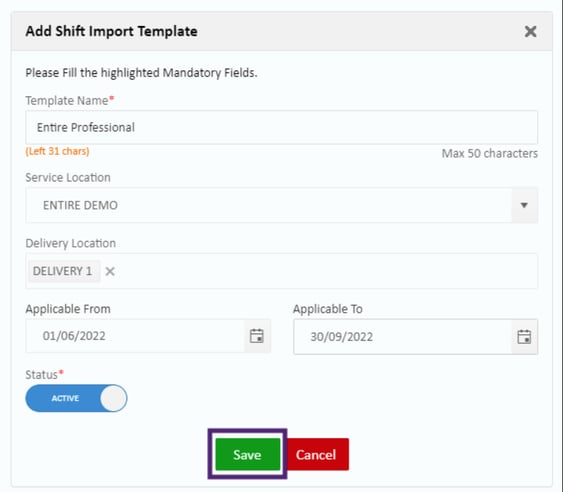Click the white knob of the Status switch
The image size is (563, 492).
coord(113,398)
